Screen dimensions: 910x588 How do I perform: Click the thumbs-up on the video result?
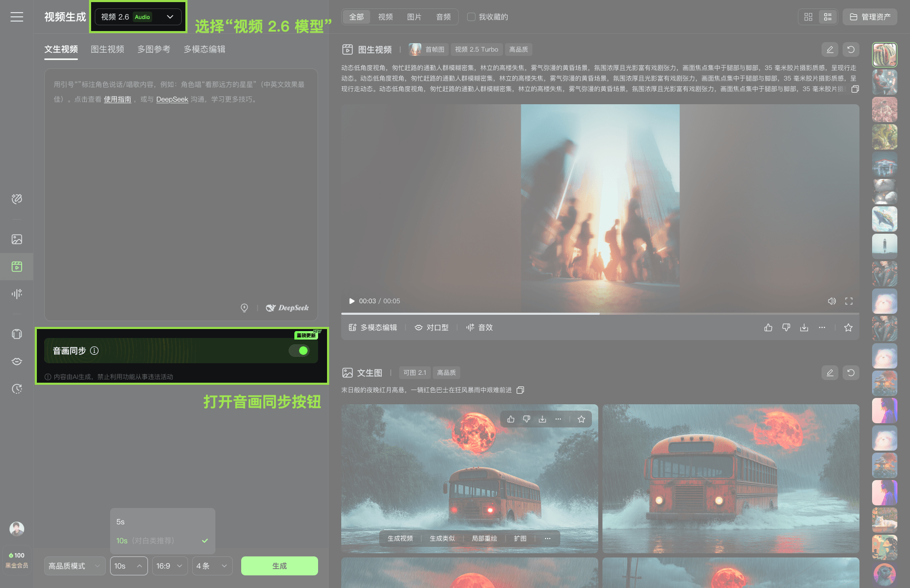[768, 327]
